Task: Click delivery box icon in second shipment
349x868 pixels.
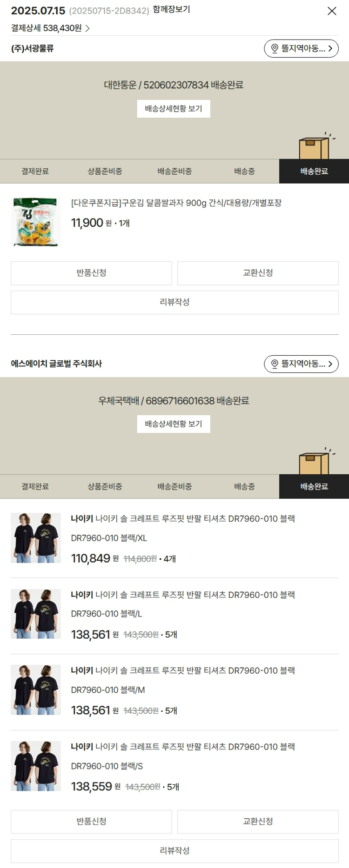Action: 315,462
